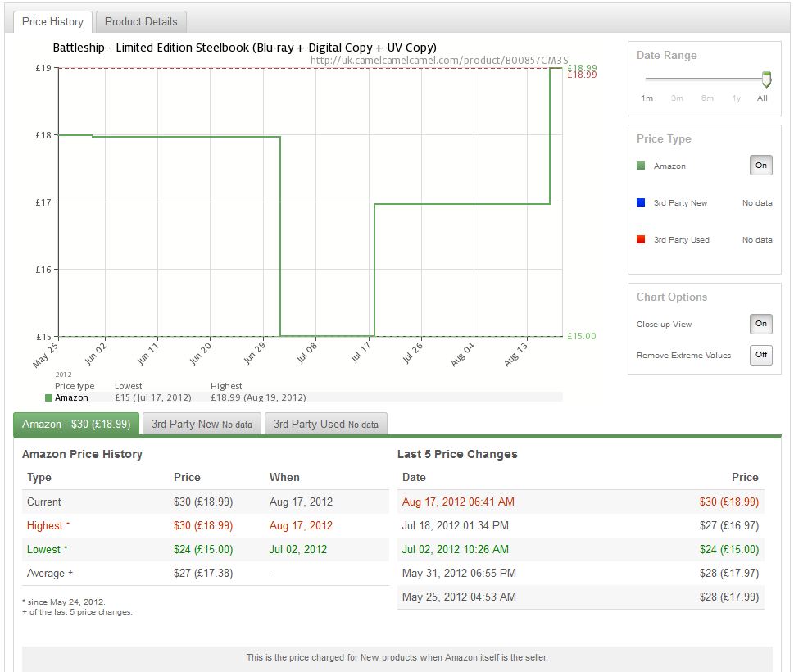The image size is (794, 672).
Task: Click the Jul 02, 2012 10:26 AM date
Action: tap(456, 549)
